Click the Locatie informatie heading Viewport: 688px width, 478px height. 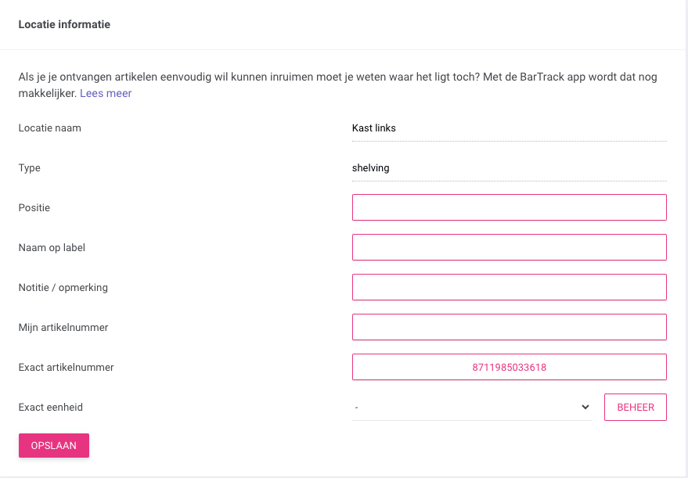[x=64, y=24]
